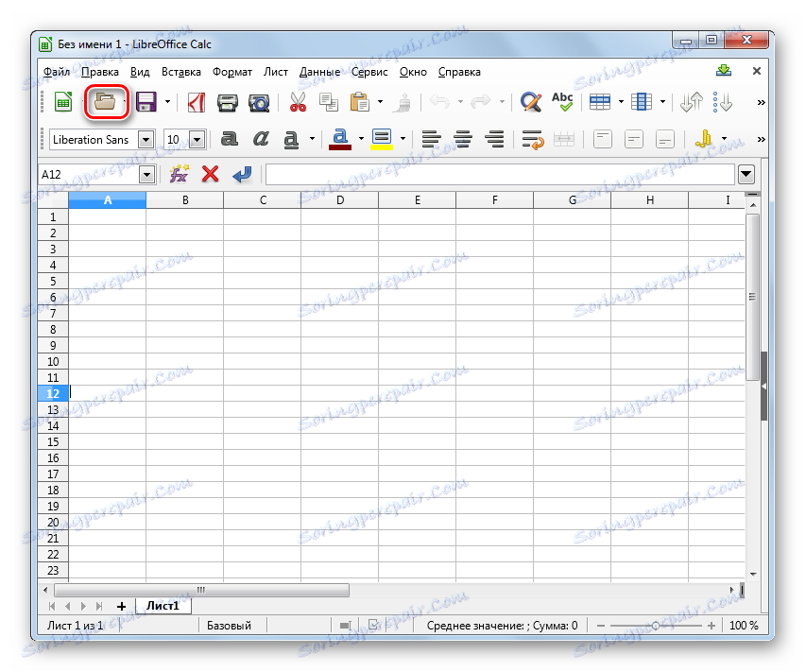The height and width of the screenshot is (672, 806).
Task: Select the Лист1 sheet tab
Action: tap(163, 606)
